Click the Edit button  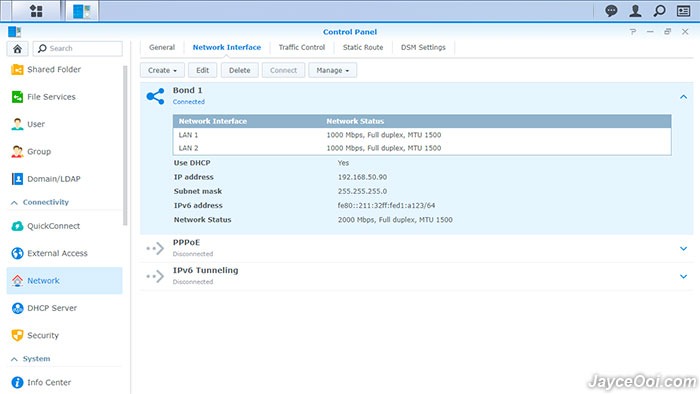click(203, 71)
